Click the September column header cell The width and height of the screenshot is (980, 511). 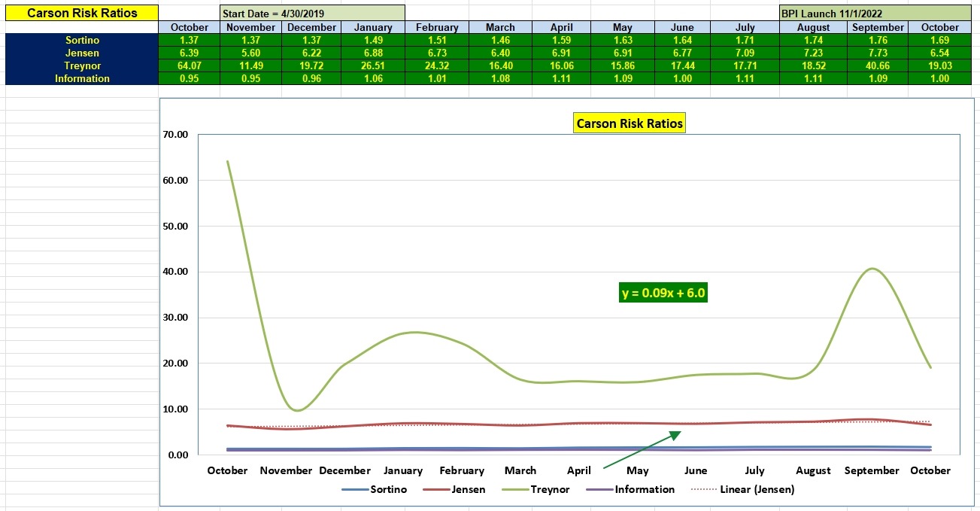(x=878, y=27)
